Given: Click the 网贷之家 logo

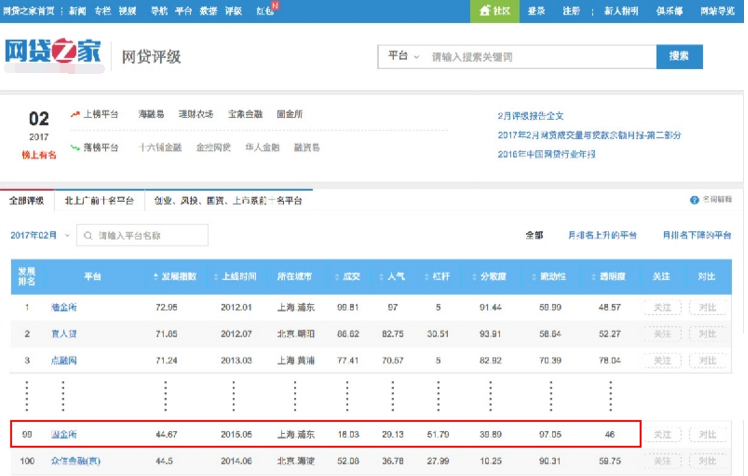Looking at the screenshot, I should [x=53, y=51].
